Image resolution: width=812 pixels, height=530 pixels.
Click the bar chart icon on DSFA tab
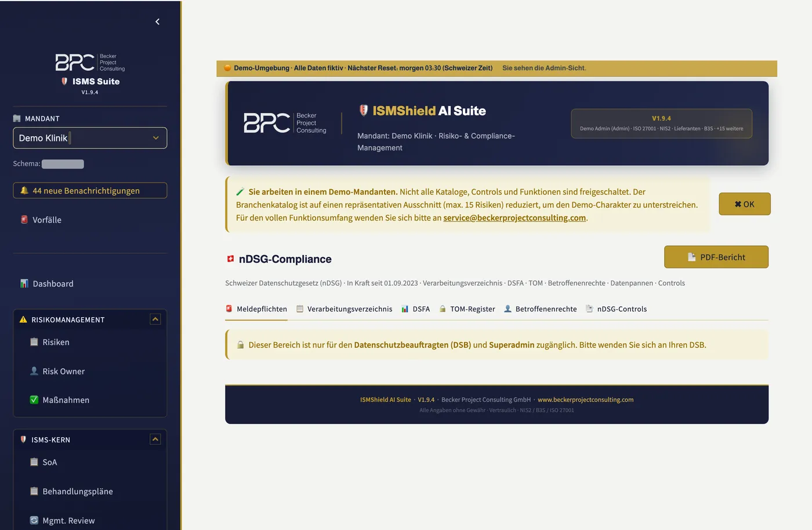click(x=405, y=308)
